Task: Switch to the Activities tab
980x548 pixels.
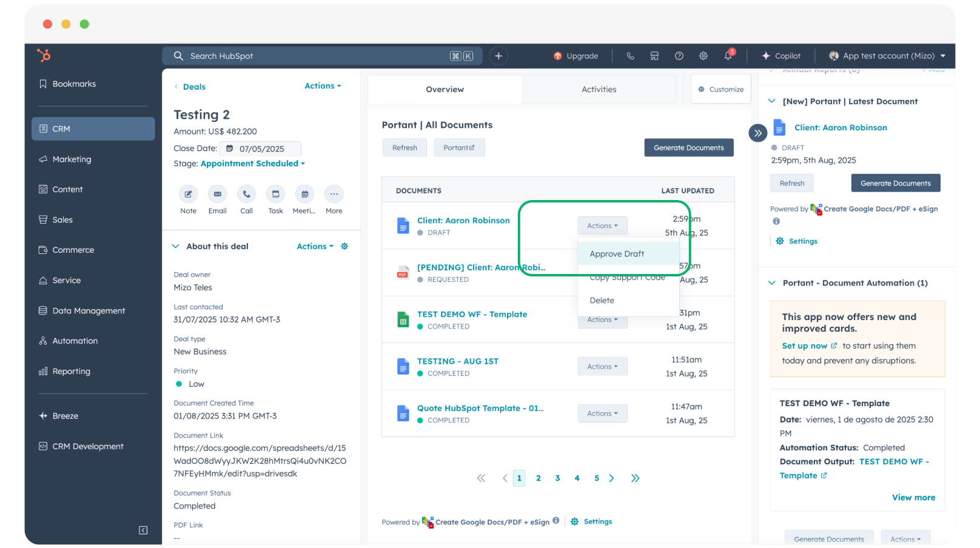Action: pyautogui.click(x=599, y=90)
